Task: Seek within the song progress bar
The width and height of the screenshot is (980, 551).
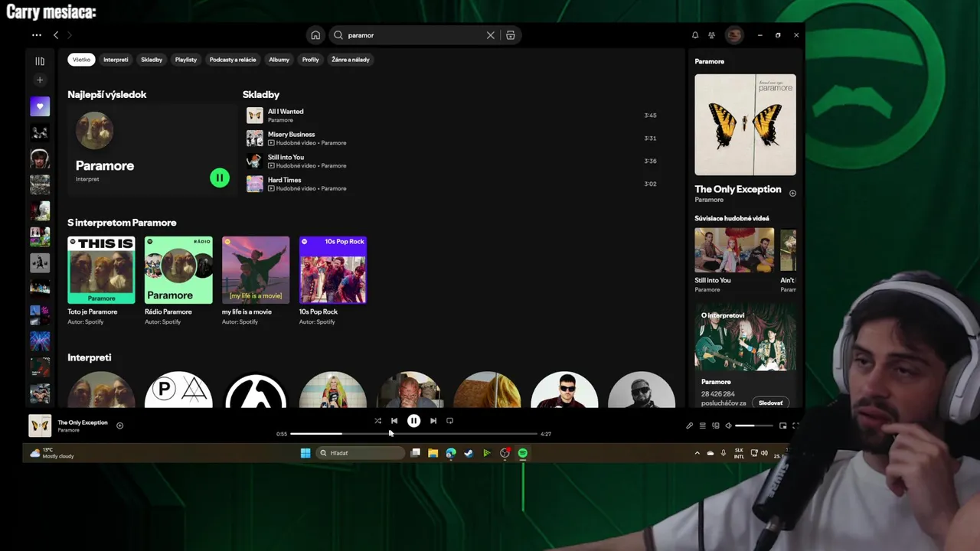Action: pos(413,434)
